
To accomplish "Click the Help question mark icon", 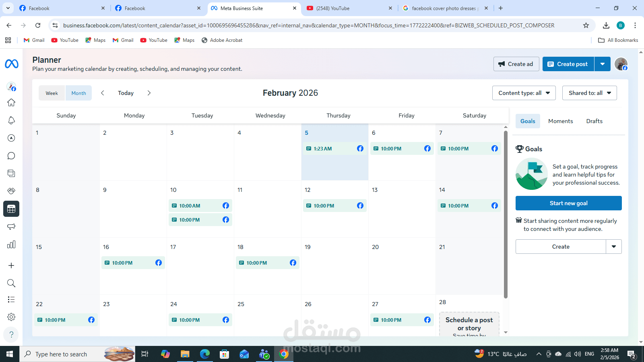I will 11,335.
